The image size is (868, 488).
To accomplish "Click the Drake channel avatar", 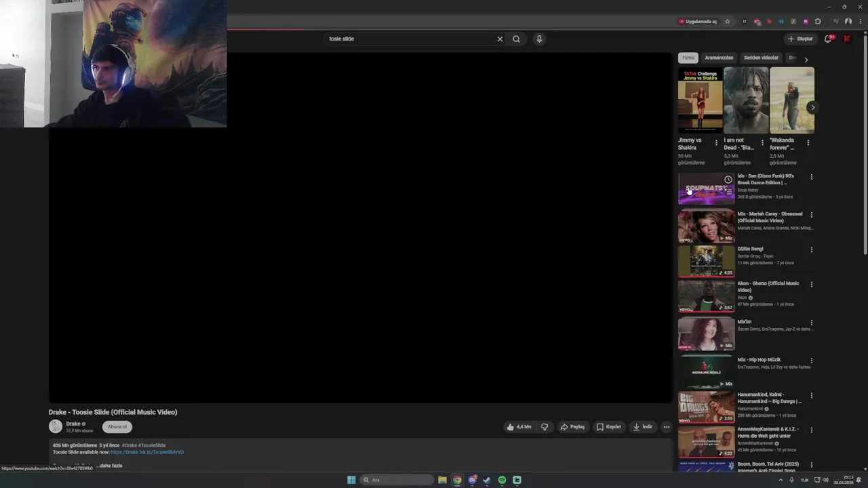I will (56, 426).
